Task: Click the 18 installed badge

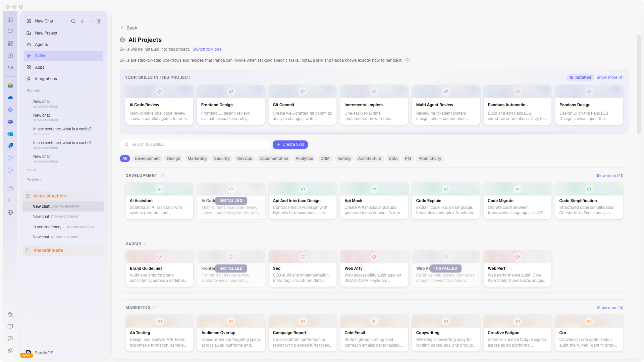Action: point(580,77)
